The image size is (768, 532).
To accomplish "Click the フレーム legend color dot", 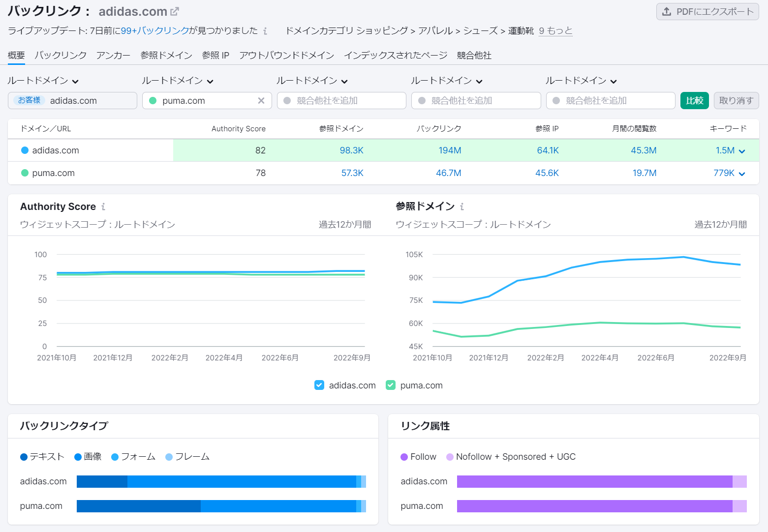I will click(169, 457).
